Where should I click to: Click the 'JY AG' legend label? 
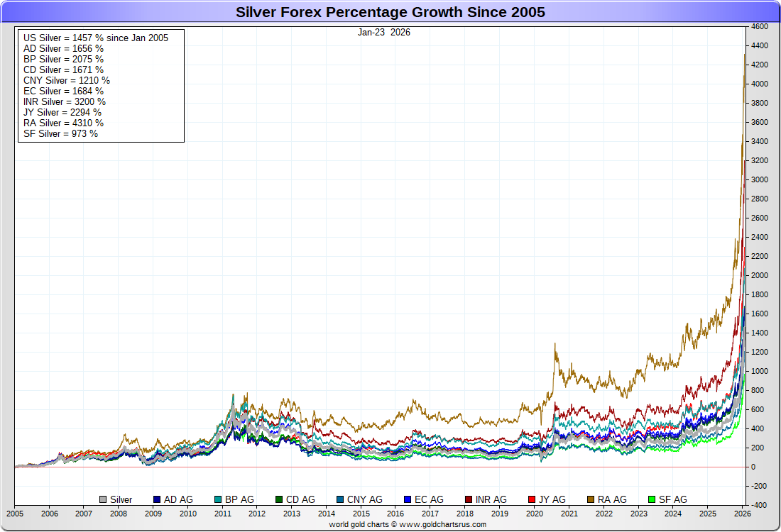(552, 499)
